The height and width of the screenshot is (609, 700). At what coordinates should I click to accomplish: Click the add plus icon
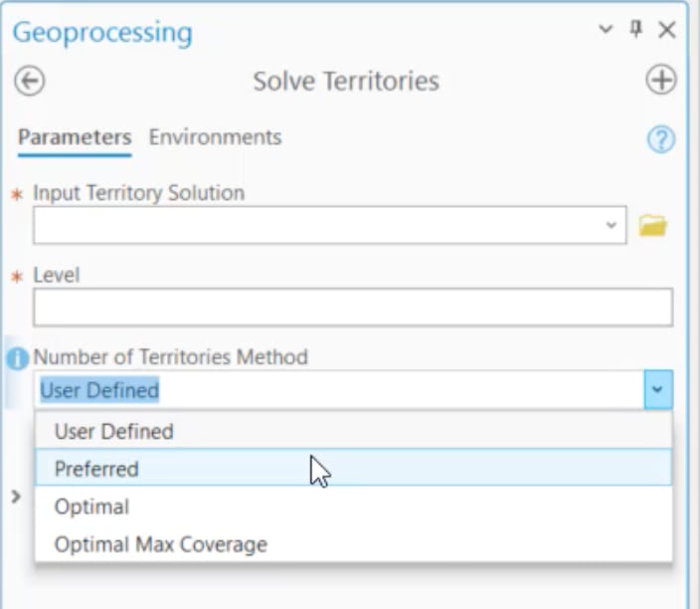pos(661,81)
